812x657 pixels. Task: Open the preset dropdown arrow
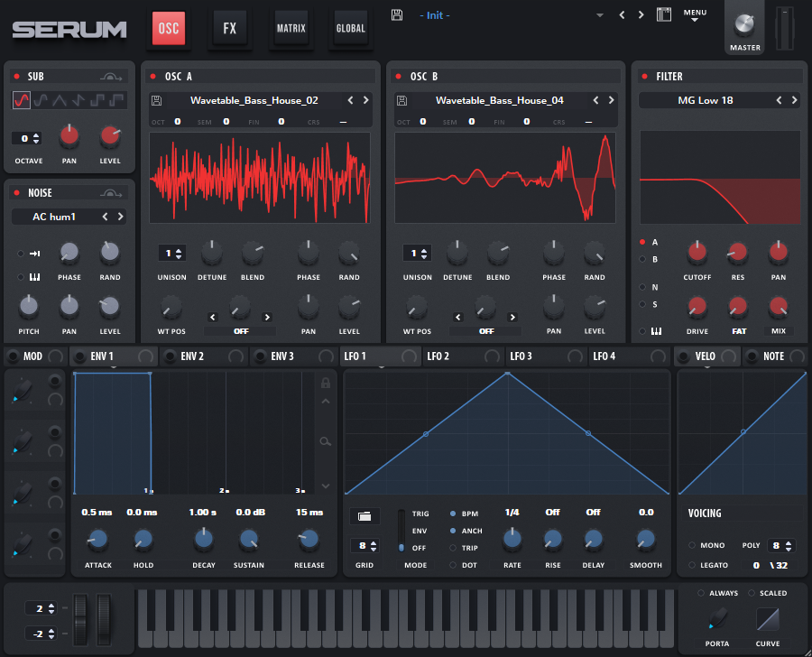point(600,15)
